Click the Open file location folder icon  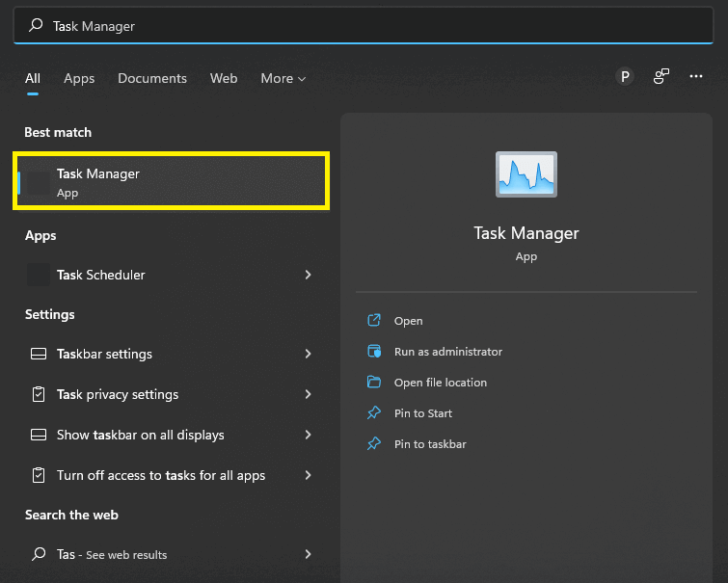coord(374,383)
